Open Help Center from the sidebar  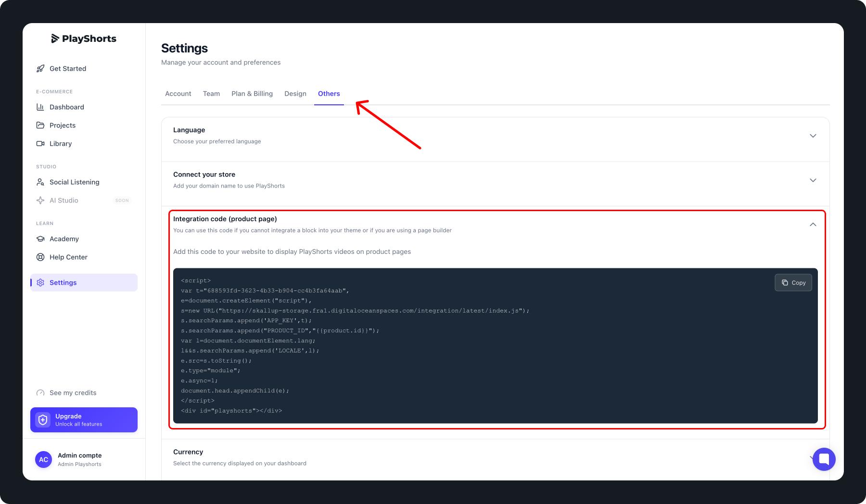click(x=84, y=257)
